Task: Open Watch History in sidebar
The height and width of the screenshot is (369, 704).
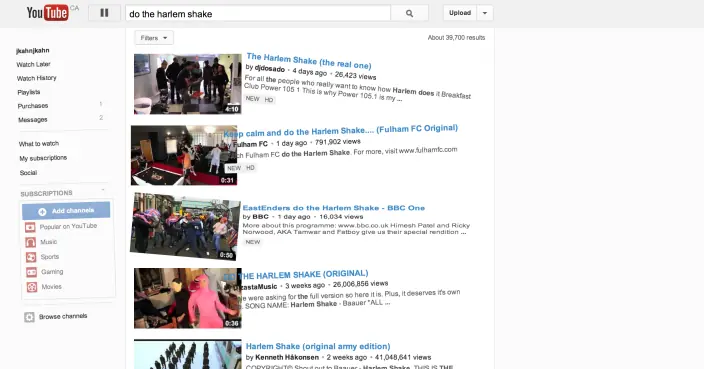Action: click(36, 78)
